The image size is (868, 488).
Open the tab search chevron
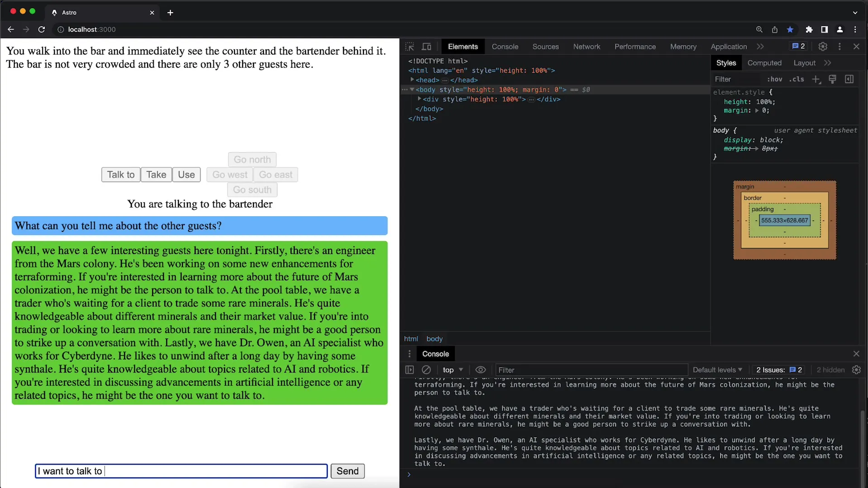855,13
